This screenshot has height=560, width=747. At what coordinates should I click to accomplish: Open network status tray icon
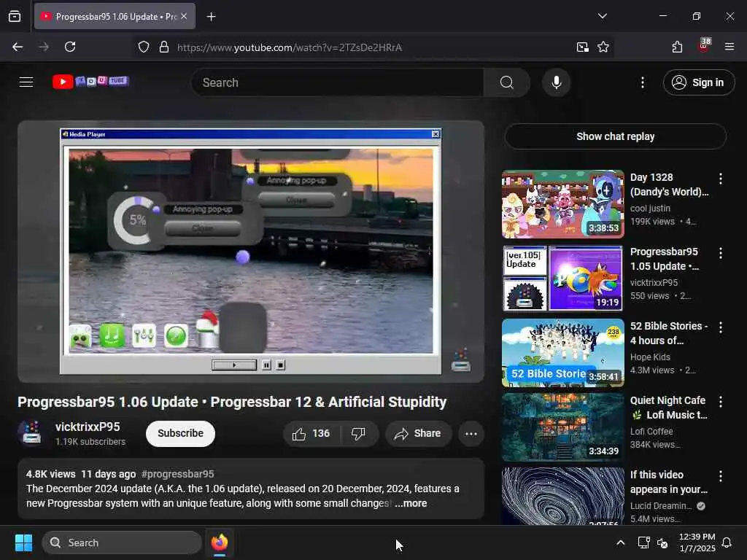pyautogui.click(x=643, y=542)
